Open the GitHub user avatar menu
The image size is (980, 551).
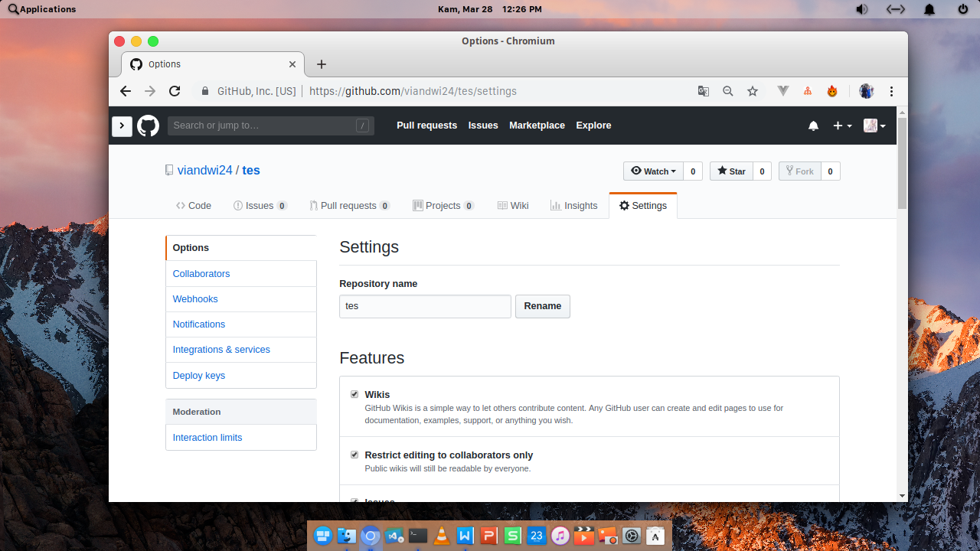tap(874, 126)
